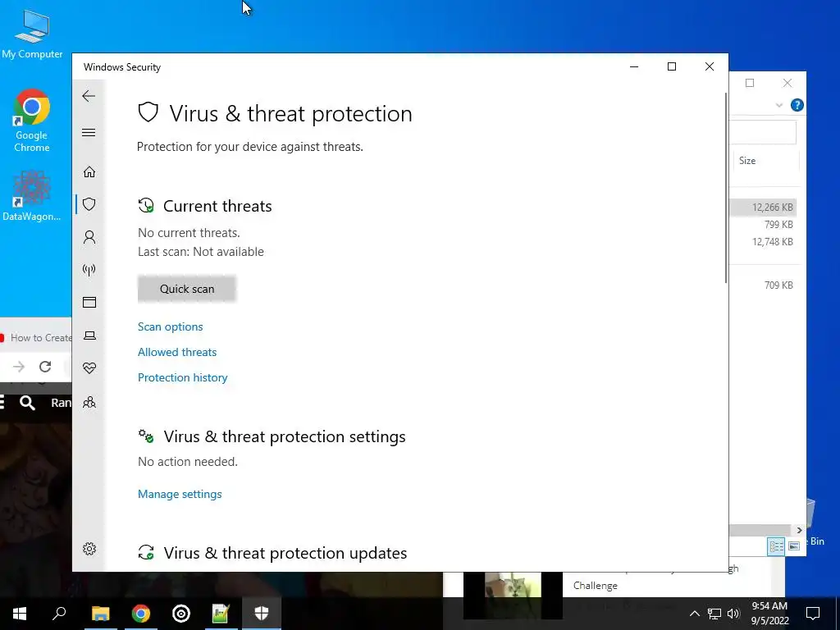This screenshot has height=630, width=840.
Task: Open Firewall & network protection icon
Action: [89, 269]
